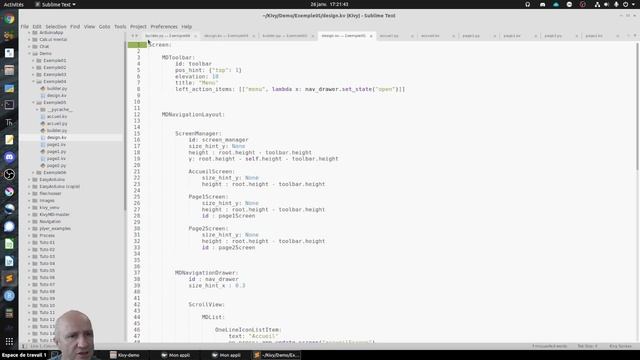Open Sublime Text app menu in top bar
This screenshot has height=360, width=640.
55,4
